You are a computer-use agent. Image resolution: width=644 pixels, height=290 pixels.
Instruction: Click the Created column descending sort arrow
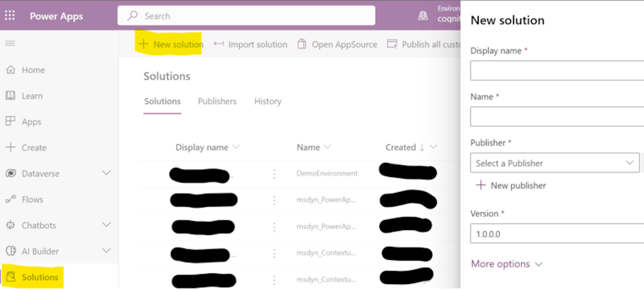pyautogui.click(x=422, y=147)
